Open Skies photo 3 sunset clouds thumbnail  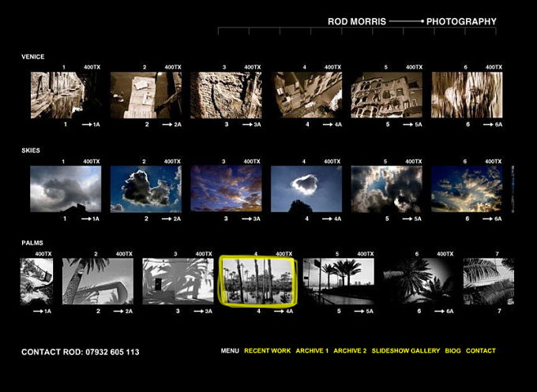[226, 189]
